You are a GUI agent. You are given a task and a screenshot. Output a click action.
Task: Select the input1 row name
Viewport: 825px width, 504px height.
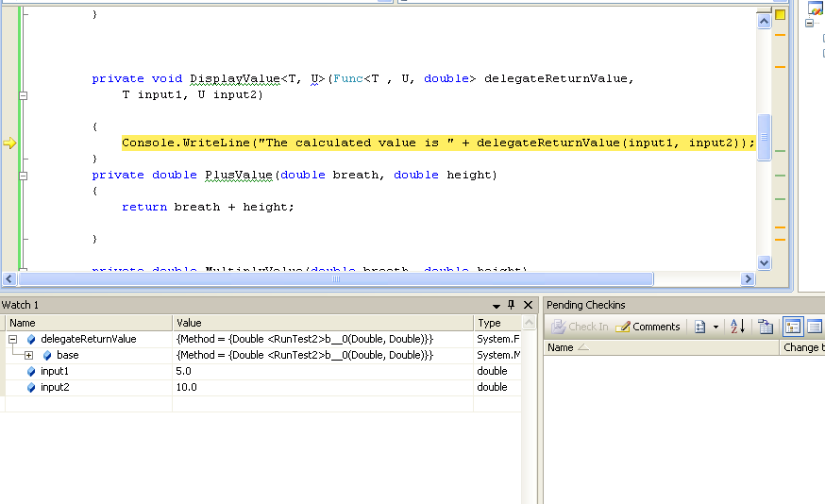(55, 372)
